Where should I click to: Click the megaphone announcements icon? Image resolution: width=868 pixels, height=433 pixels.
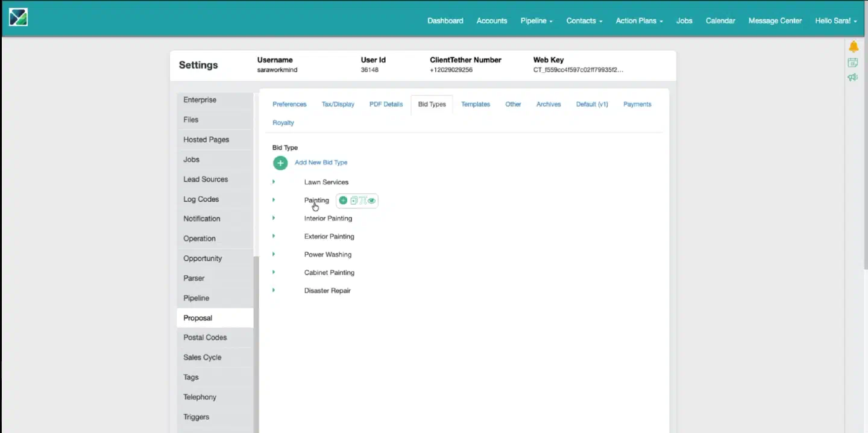pos(853,78)
